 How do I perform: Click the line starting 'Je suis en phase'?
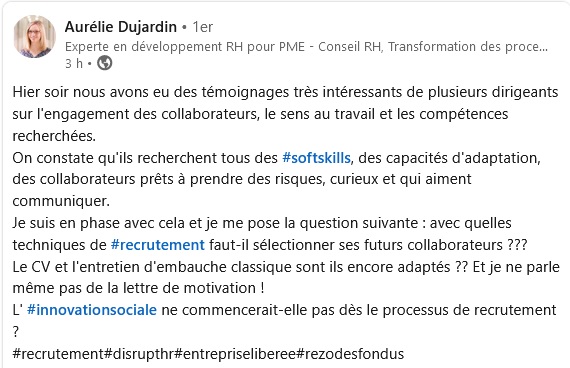262,223
